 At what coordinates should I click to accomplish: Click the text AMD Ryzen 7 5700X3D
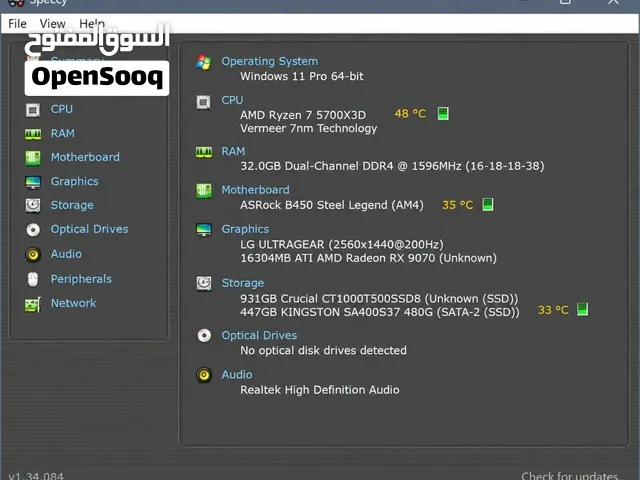[x=303, y=115]
